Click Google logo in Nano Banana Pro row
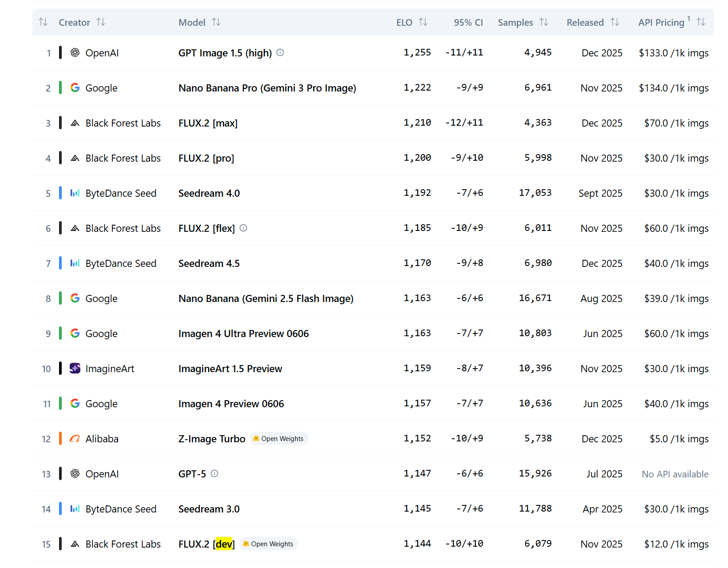Viewport: 728px width, 568px height. 75,87
